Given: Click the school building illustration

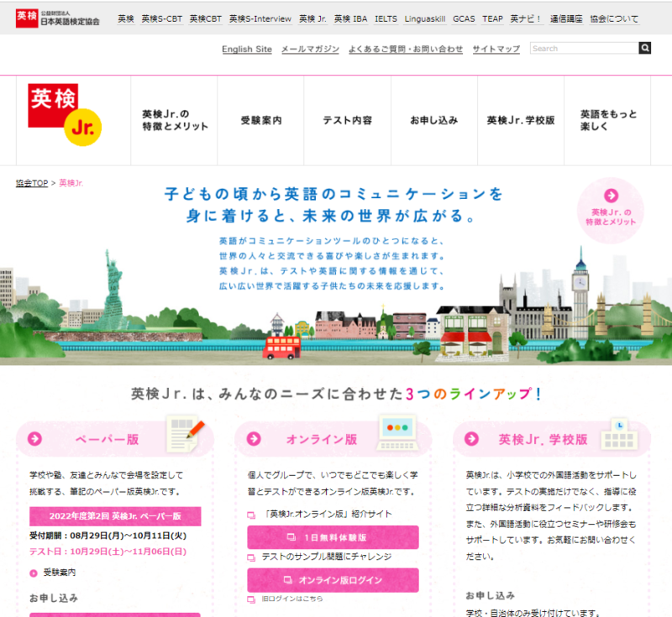Looking at the screenshot, I should pos(619,434).
